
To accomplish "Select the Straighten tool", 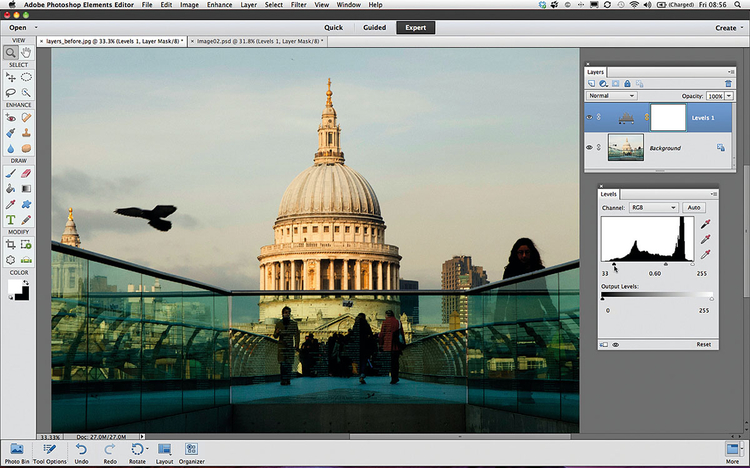I will [26, 260].
